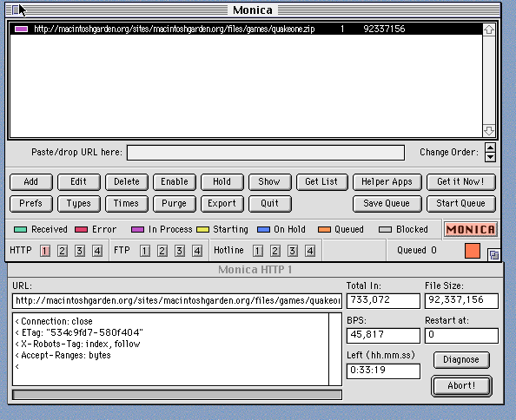Select FTP connection slot 4
516x420 pixels.
[x=197, y=251]
